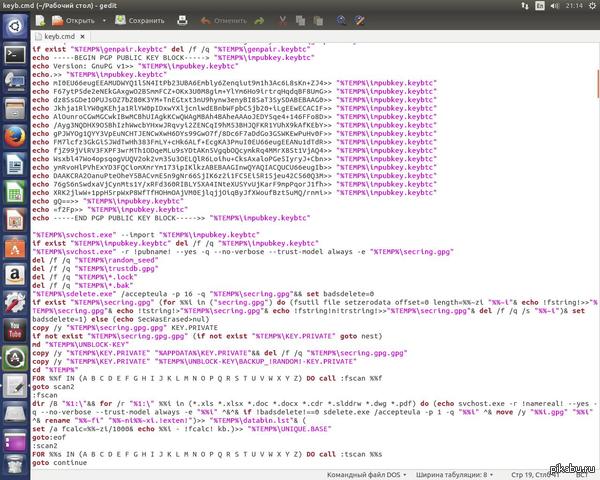600x480 pixels.
Task: Click the vertical scrollbar in the editor
Action: click(597, 83)
